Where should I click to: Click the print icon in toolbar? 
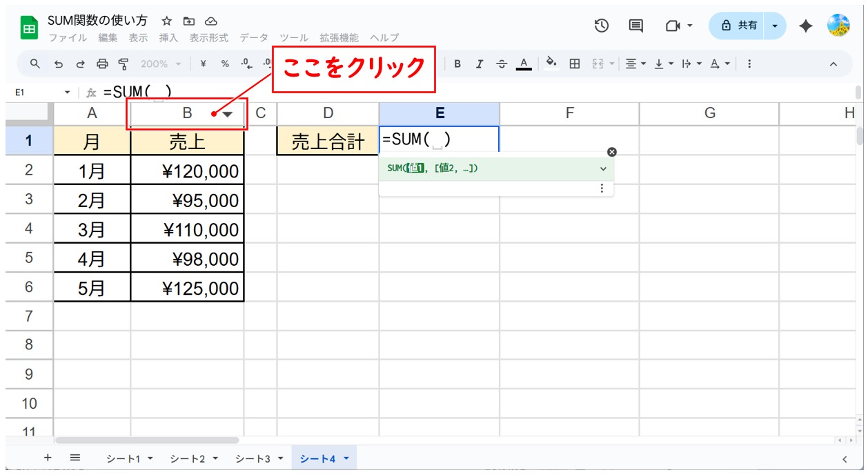pos(102,64)
